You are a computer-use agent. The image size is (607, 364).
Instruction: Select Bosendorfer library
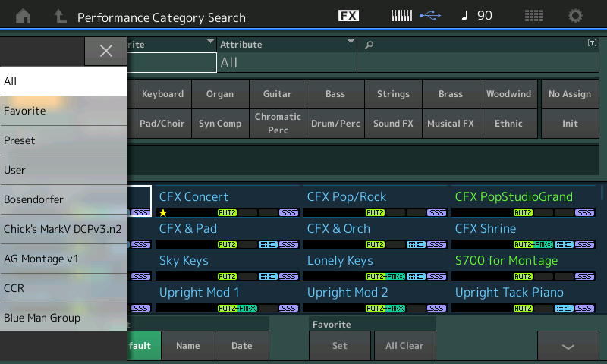(64, 199)
